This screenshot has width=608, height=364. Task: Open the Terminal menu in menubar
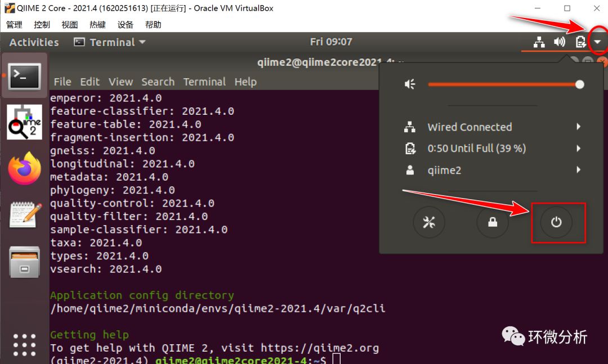point(204,82)
